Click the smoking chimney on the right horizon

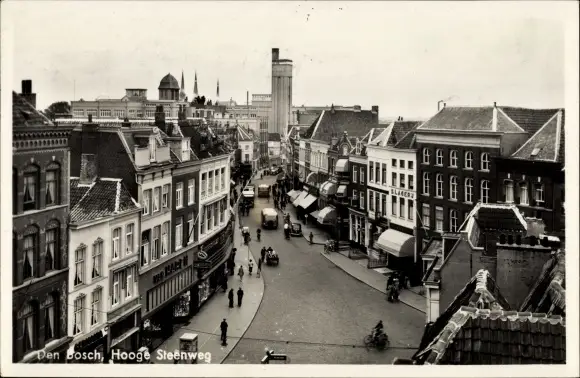(x=440, y=106)
